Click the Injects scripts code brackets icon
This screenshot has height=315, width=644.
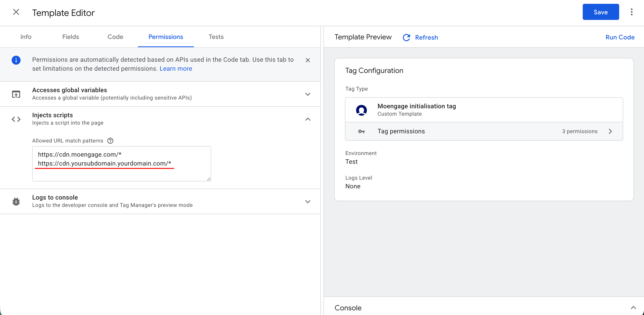coord(16,119)
